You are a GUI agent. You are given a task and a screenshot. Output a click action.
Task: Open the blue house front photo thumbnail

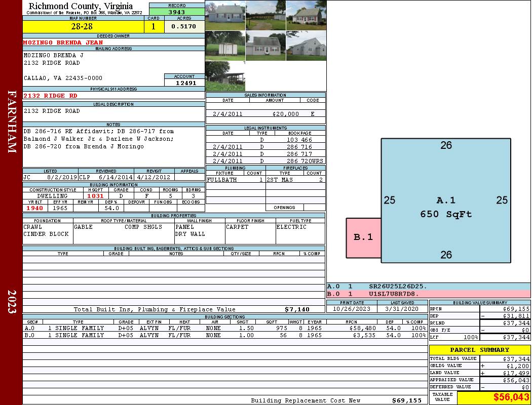click(225, 15)
